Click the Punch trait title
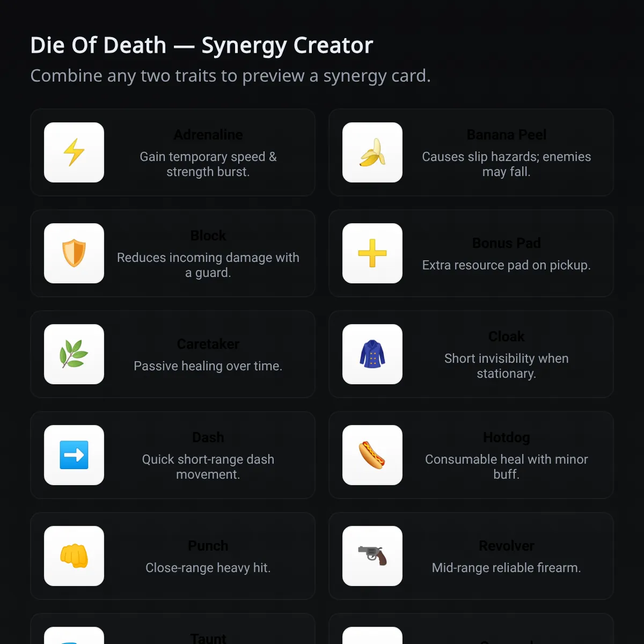The image size is (644, 644). click(208, 546)
